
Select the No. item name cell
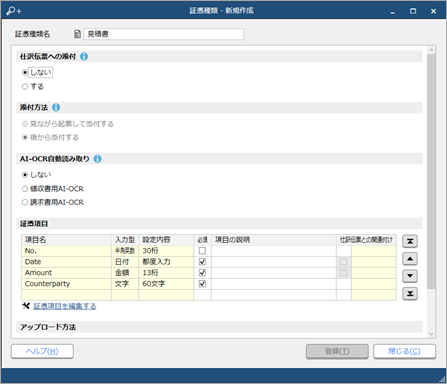[x=66, y=251]
